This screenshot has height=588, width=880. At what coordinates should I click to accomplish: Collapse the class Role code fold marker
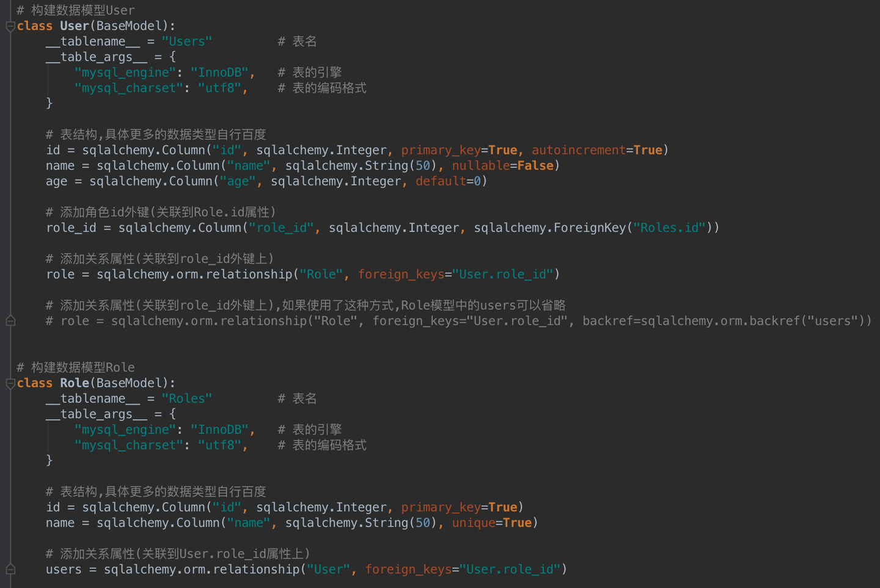click(10, 383)
